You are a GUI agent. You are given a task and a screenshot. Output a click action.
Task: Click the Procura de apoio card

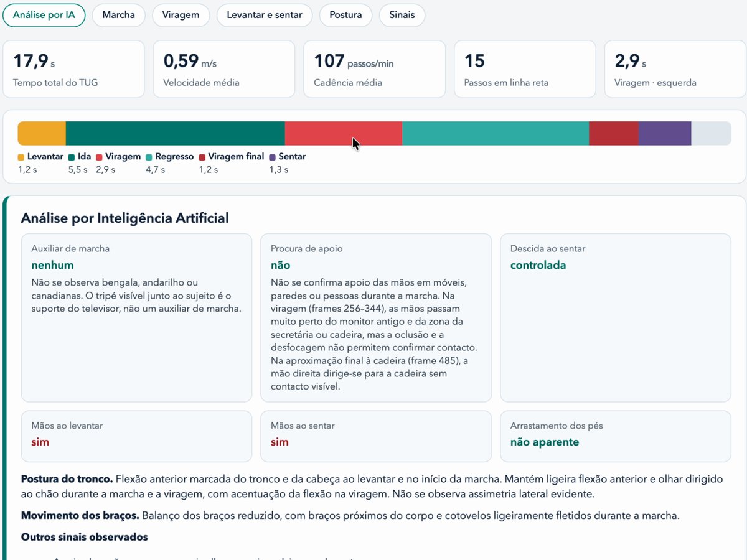pos(376,318)
